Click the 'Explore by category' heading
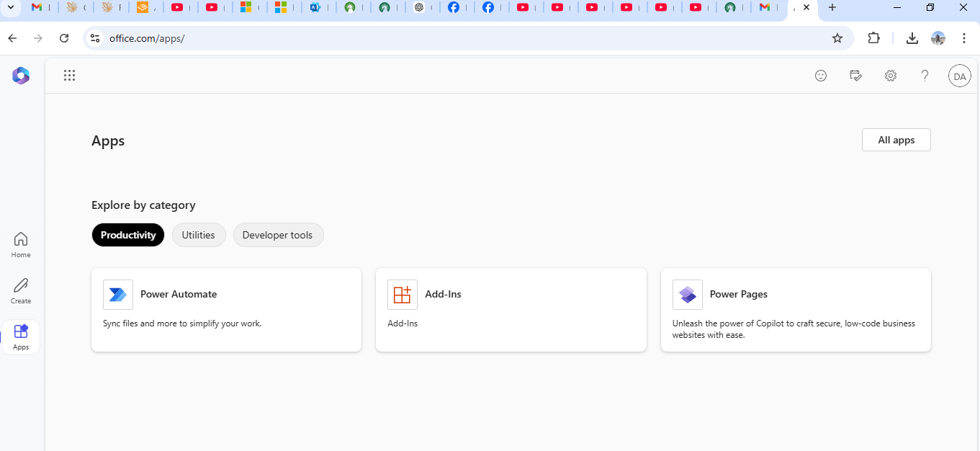This screenshot has width=980, height=451. (x=143, y=205)
